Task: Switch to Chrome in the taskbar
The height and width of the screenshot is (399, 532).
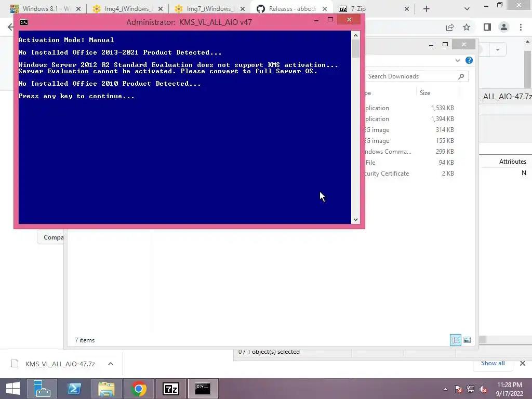Action: (138, 389)
